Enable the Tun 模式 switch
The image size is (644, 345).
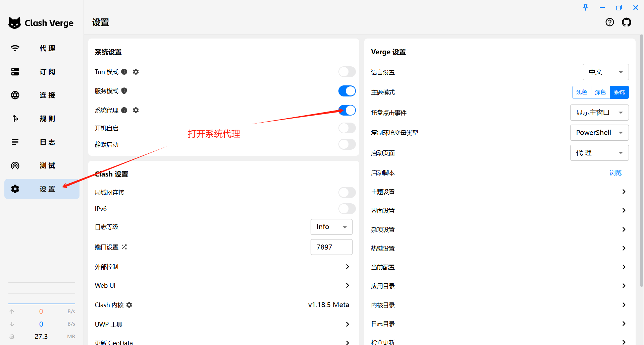tap(347, 72)
